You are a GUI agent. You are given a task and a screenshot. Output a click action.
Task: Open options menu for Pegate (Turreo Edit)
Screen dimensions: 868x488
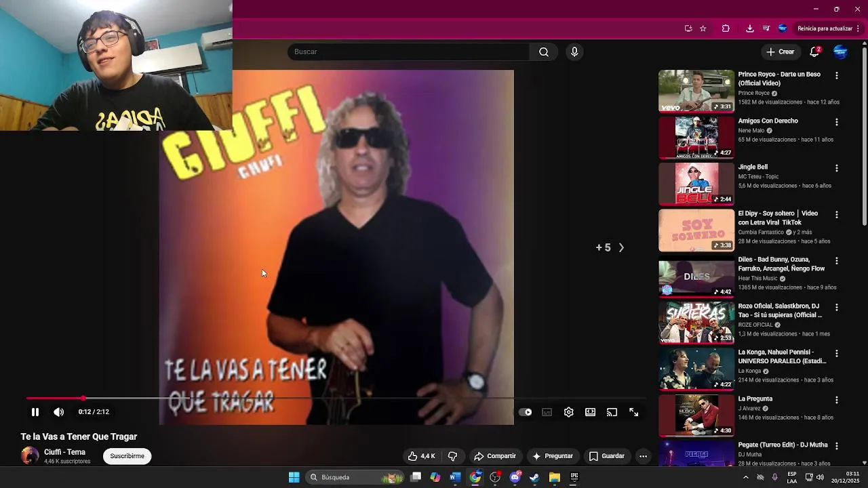pos(837,446)
